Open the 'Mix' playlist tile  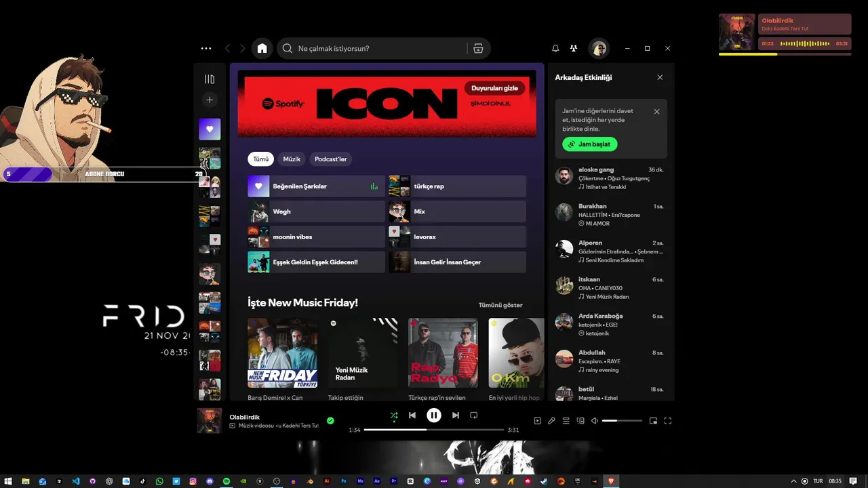click(457, 211)
